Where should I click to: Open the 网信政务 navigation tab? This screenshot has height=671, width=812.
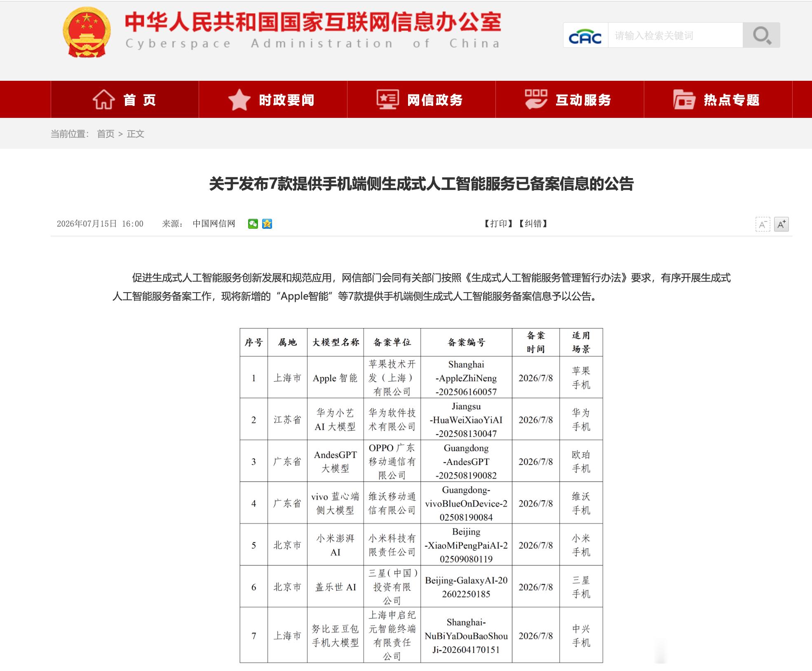pyautogui.click(x=421, y=99)
